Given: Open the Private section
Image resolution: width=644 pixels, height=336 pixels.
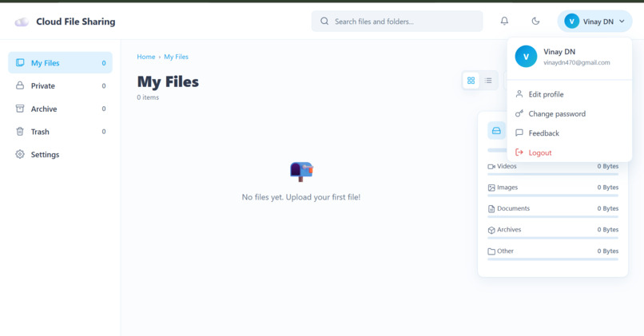Looking at the screenshot, I should click(x=61, y=85).
